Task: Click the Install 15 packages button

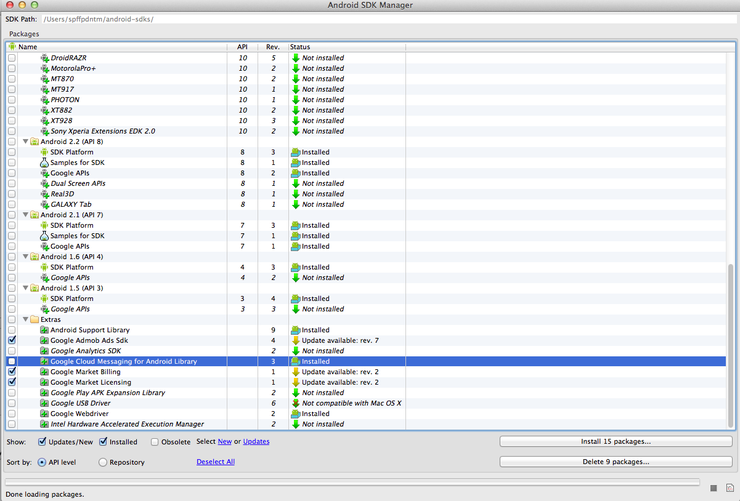Action: click(616, 442)
